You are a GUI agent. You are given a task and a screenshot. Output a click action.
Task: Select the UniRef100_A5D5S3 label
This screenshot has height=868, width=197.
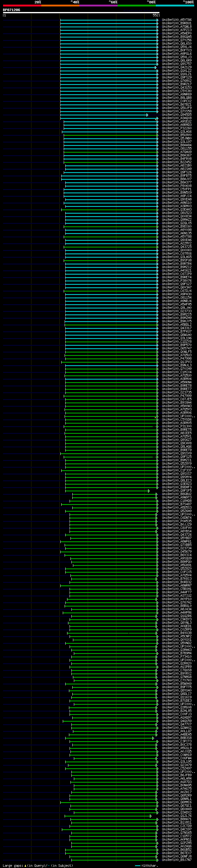point(177,507)
